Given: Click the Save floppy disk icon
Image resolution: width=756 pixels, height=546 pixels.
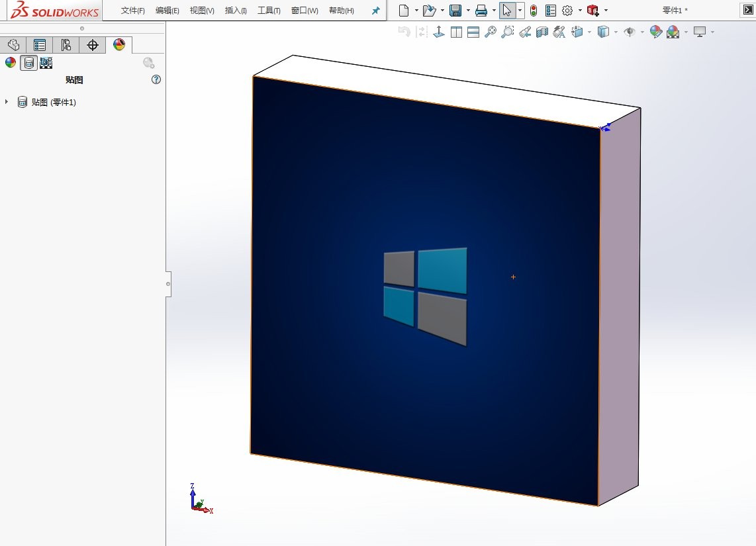Looking at the screenshot, I should point(455,10).
